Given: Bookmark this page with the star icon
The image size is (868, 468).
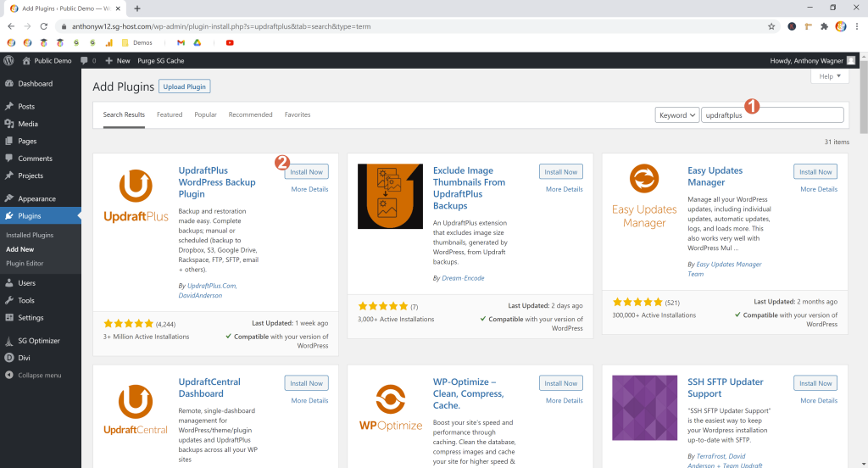Looking at the screenshot, I should pos(771,26).
